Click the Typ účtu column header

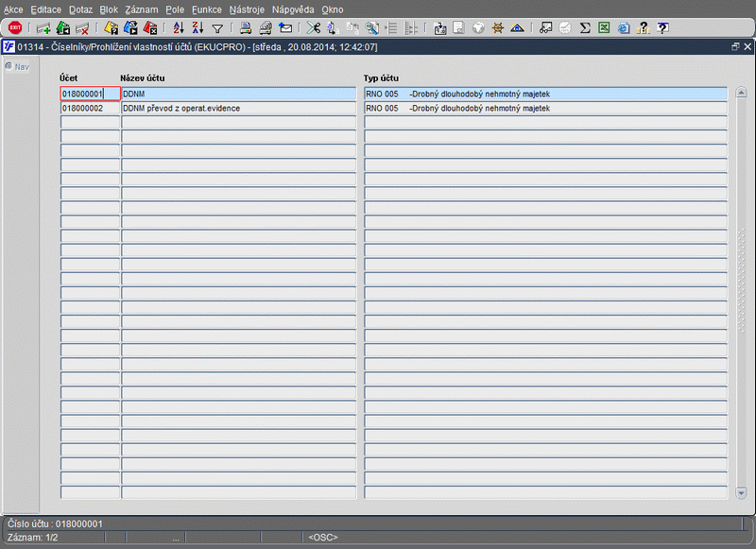[381, 78]
